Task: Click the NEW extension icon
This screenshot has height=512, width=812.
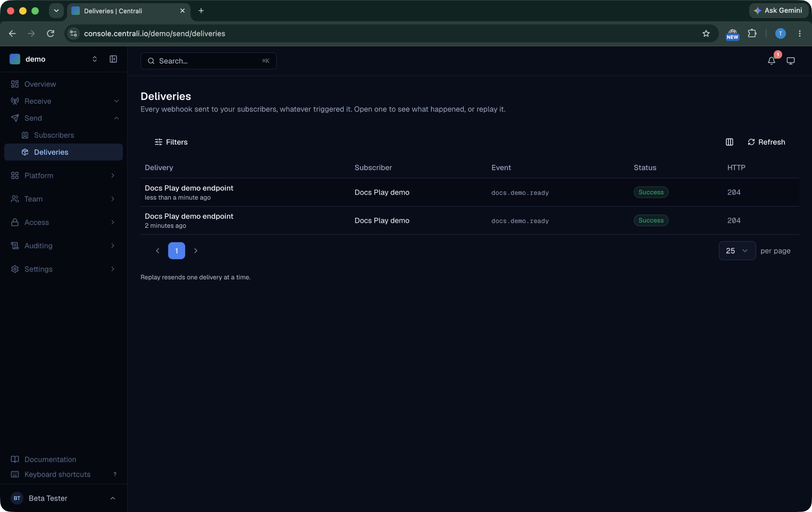Action: [733, 34]
